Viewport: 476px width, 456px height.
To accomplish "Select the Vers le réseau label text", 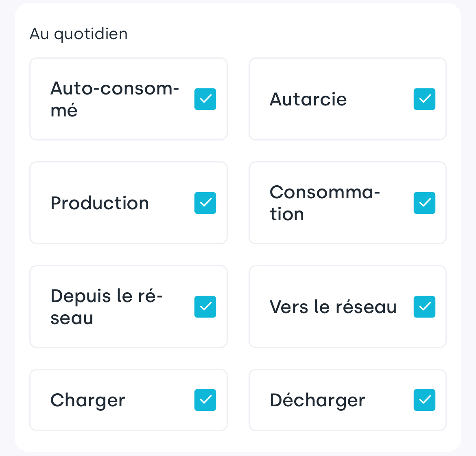I will pyautogui.click(x=333, y=307).
